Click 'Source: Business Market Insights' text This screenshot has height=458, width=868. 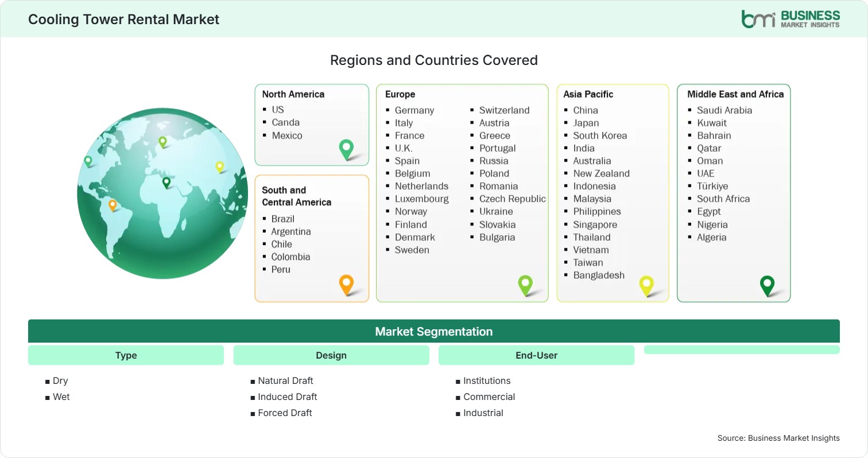click(x=778, y=438)
